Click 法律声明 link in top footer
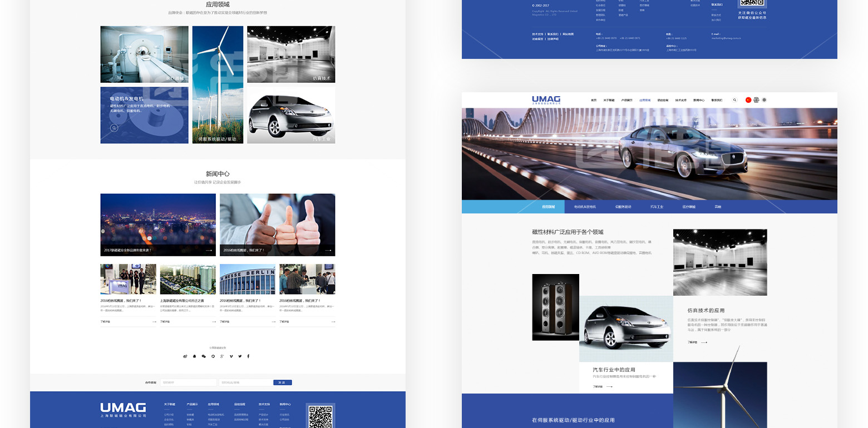The image size is (868, 428). coord(553,39)
